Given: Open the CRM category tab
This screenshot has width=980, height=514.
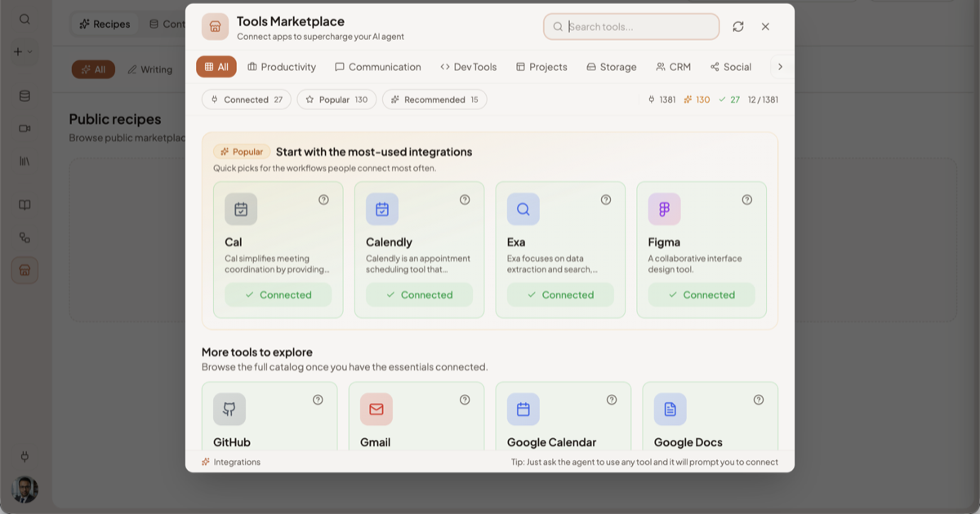Looking at the screenshot, I should coord(674,67).
